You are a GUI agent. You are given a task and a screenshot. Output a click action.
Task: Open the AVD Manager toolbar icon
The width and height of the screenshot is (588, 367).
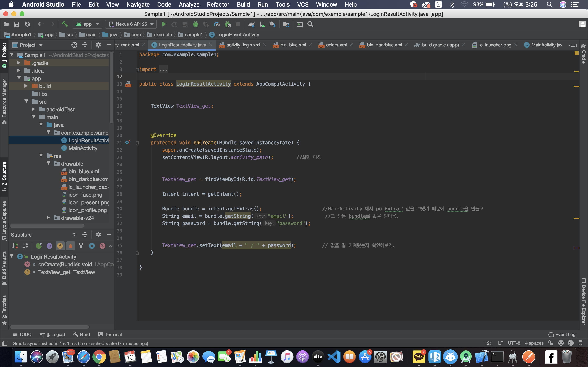coord(262,24)
